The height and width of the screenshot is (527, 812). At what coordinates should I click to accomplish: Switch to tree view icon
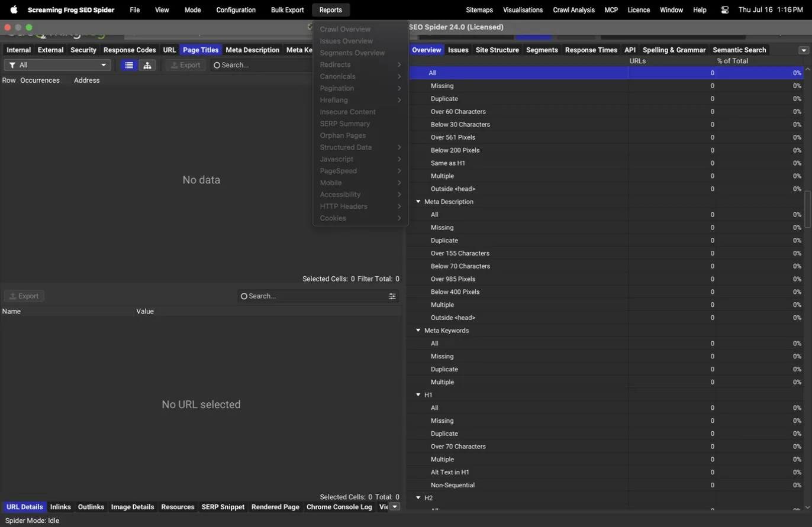(x=147, y=65)
